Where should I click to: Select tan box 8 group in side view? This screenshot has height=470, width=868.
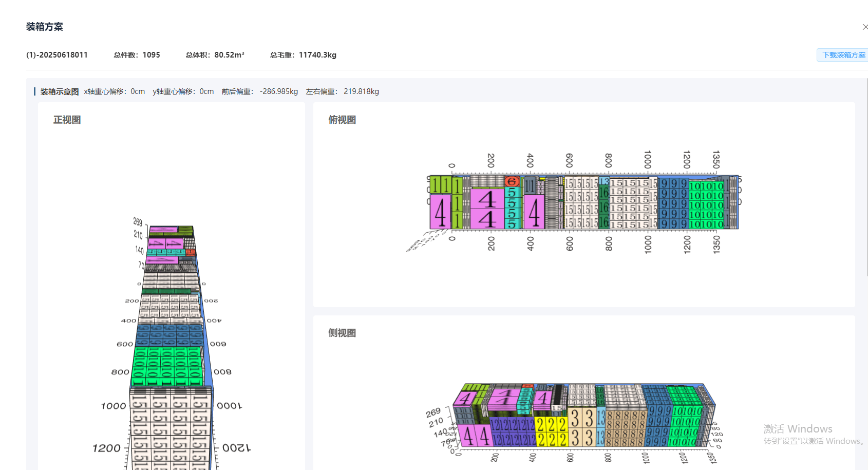[626, 428]
